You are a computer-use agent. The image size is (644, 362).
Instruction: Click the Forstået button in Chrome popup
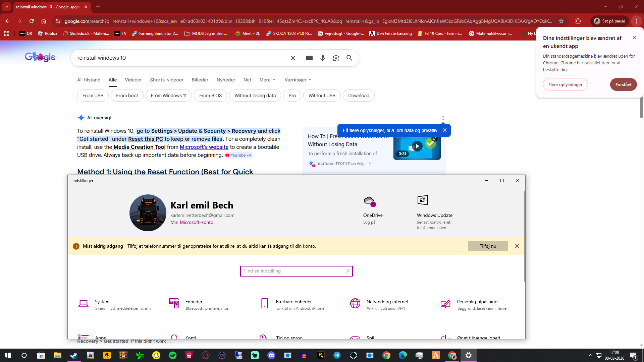pos(623,84)
